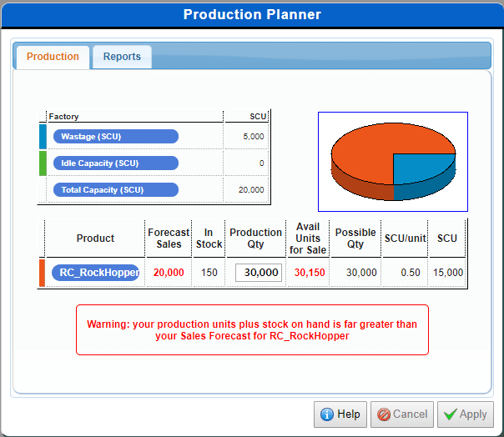Click the green checkmark Apply icon
This screenshot has height=437, width=504.
tap(451, 414)
